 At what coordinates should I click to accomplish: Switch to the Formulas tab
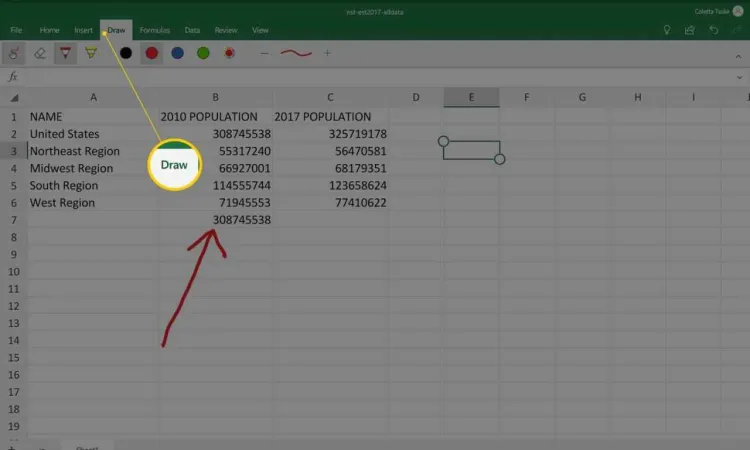(154, 30)
